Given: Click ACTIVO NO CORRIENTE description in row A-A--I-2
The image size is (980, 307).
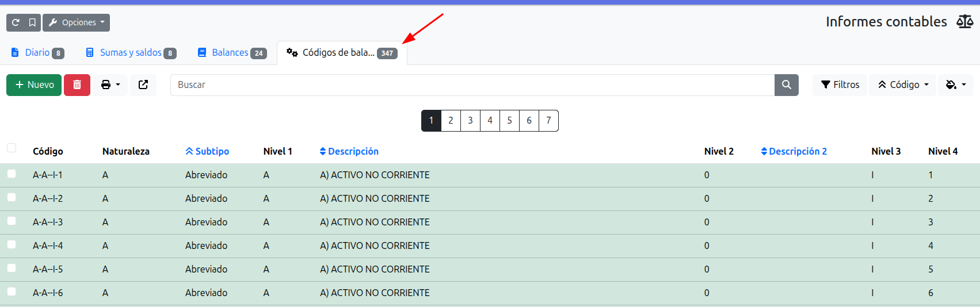Looking at the screenshot, I should pos(375,198).
